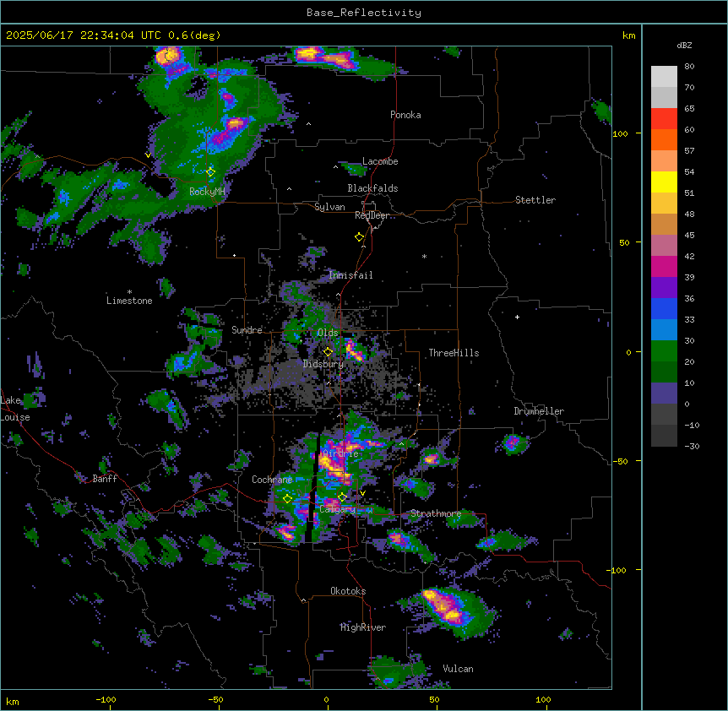Select the purple 39 dBZ legend swatch
Image resolution: width=728 pixels, height=711 pixels.
(x=664, y=288)
